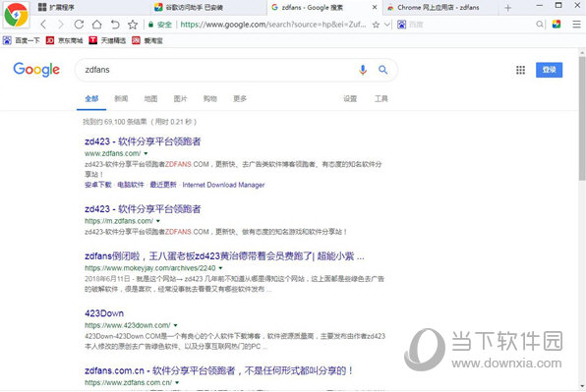Viewport: 586px width, 392px height.
Task: Open a new tab with the plus button
Action: point(507,8)
